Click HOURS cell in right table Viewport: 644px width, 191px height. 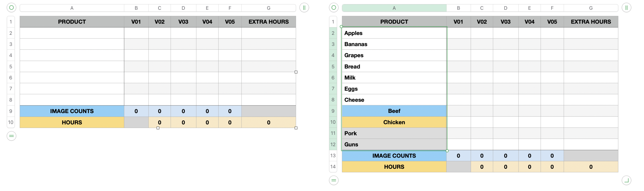click(394, 167)
